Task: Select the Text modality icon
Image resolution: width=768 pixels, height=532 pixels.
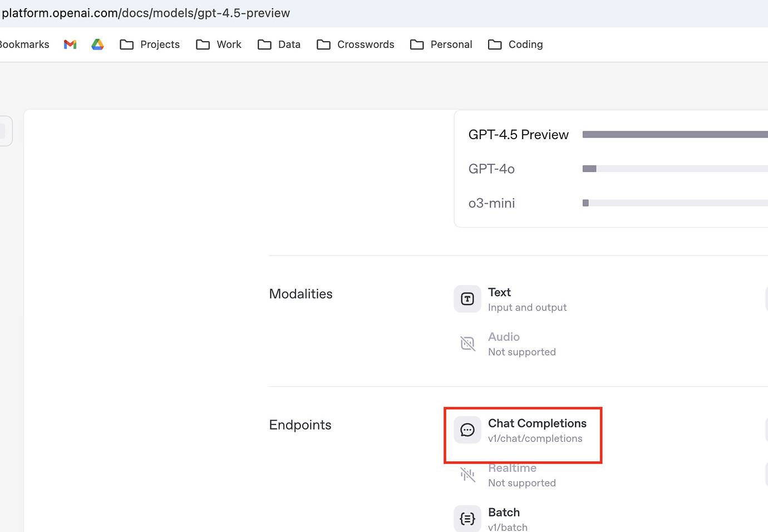Action: 467,299
